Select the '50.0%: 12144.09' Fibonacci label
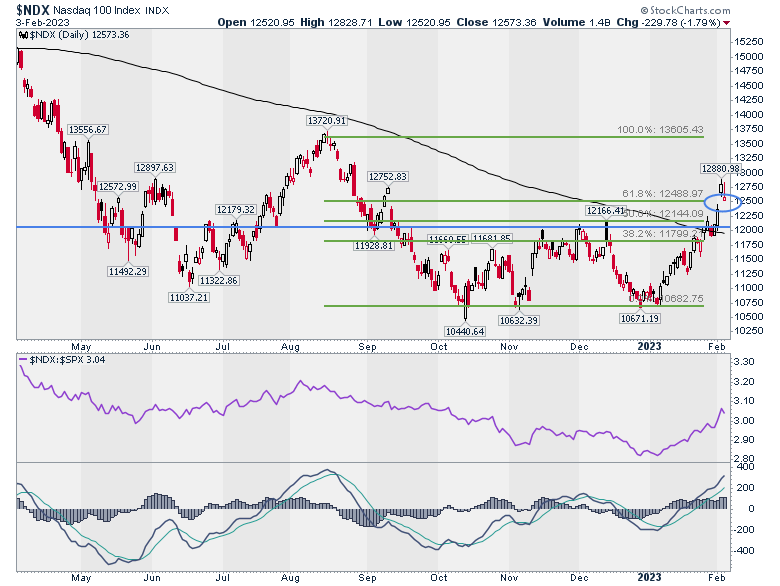The image size is (780, 586). (663, 213)
